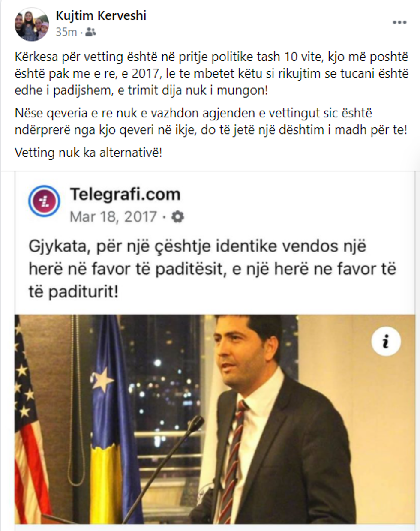
Task: Click the paragraph beginning "Nëse qeveria e re"
Action: [x=210, y=122]
